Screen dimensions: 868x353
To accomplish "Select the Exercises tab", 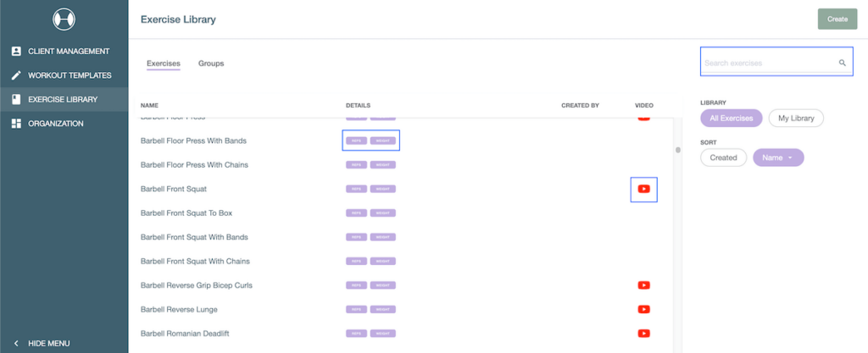I will (x=163, y=63).
